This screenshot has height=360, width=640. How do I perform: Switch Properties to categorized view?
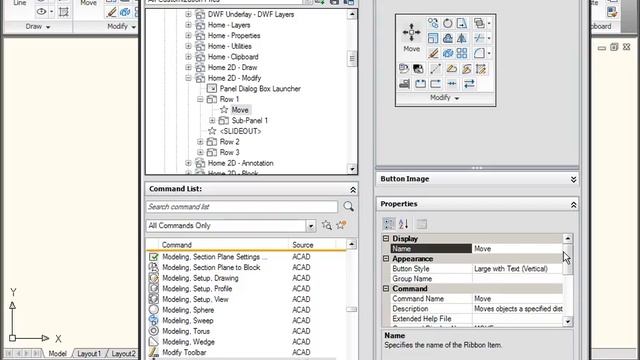pyautogui.click(x=389, y=224)
